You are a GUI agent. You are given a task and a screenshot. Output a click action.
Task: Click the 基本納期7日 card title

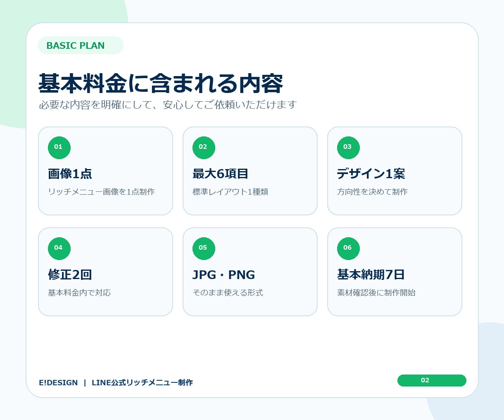pyautogui.click(x=371, y=274)
